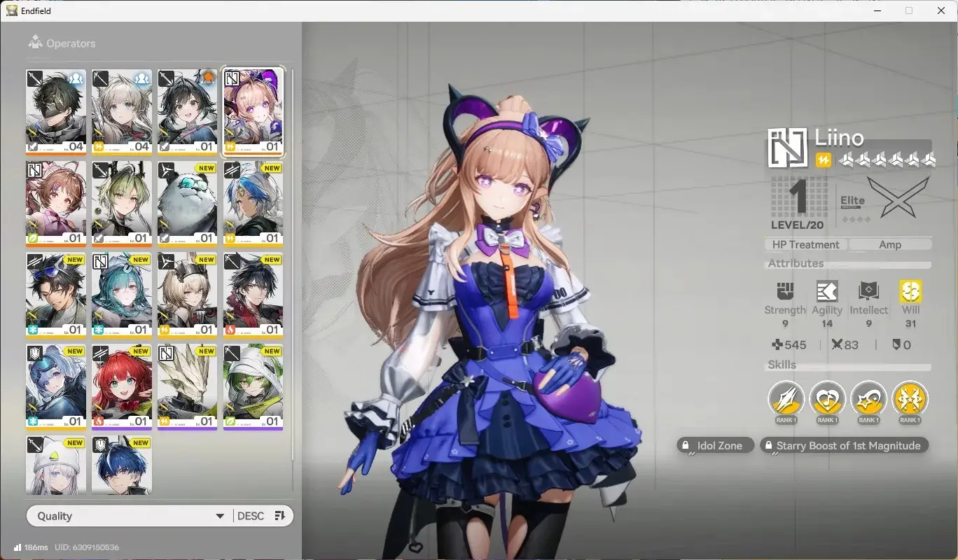Screen dimensions: 958x560
Task: Select the operator wearing a white beanie
Action: coord(56,465)
